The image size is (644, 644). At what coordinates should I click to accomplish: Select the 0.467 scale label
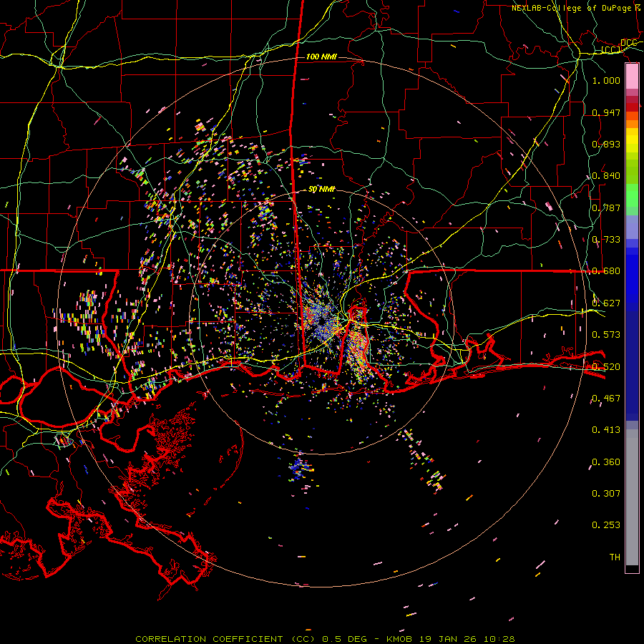606,399
